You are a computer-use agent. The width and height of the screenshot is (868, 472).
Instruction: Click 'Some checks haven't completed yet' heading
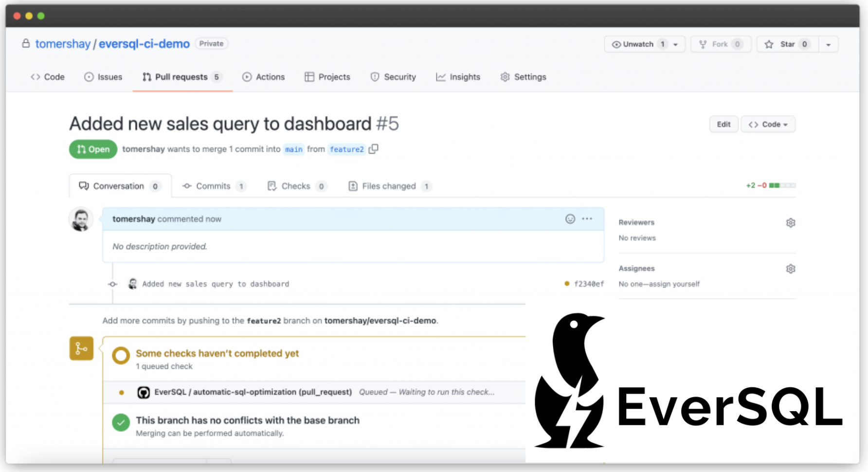point(217,353)
